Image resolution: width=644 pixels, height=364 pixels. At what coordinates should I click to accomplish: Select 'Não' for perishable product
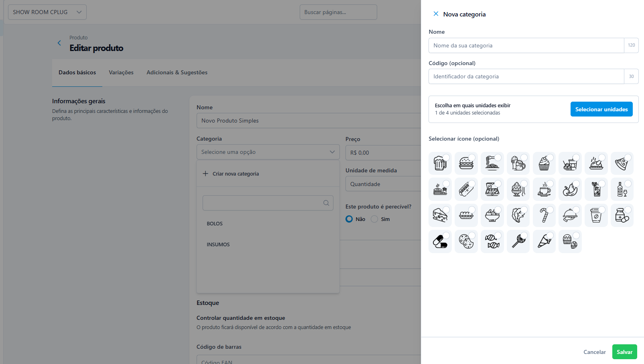tap(349, 219)
